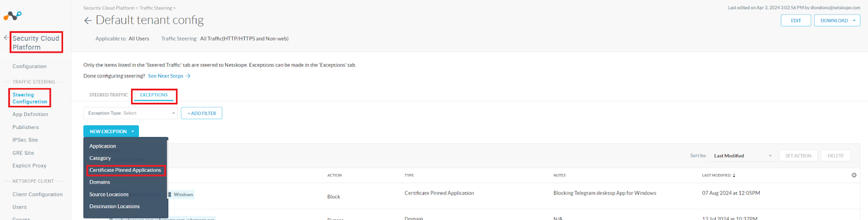Click Windows OS tag in first row
This screenshot has height=220, width=868.
180,195
